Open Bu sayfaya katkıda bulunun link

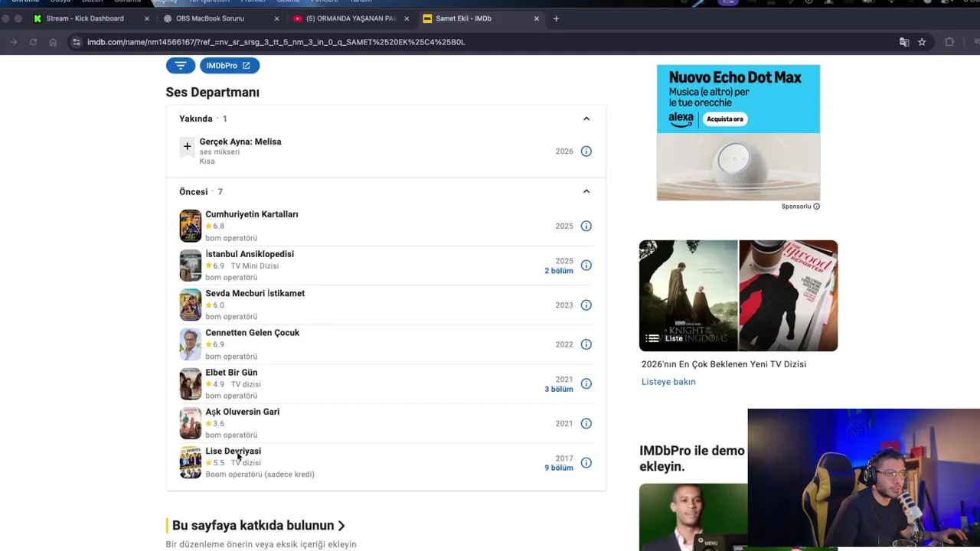pos(259,526)
